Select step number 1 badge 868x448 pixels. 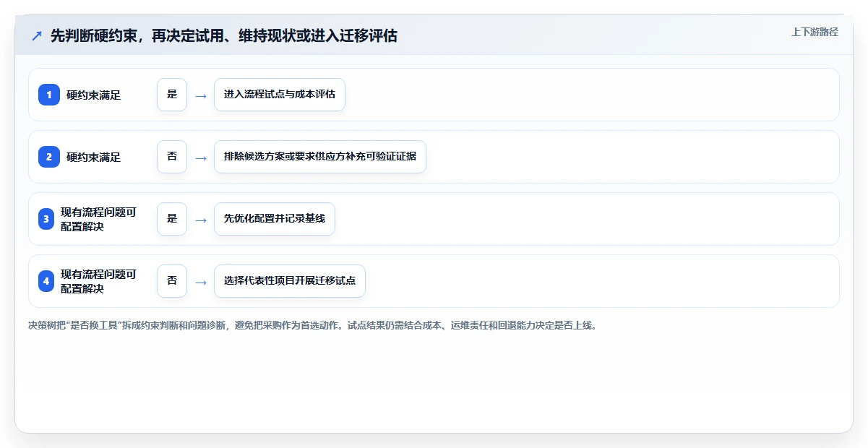[48, 95]
